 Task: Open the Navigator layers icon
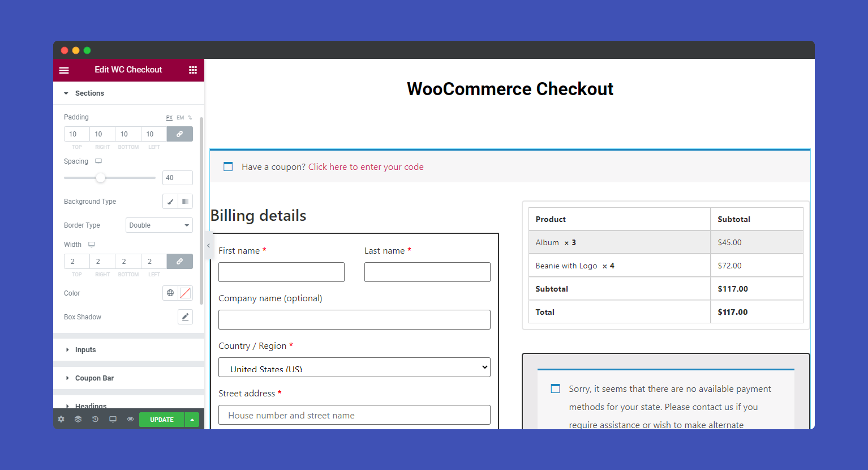[x=78, y=420]
